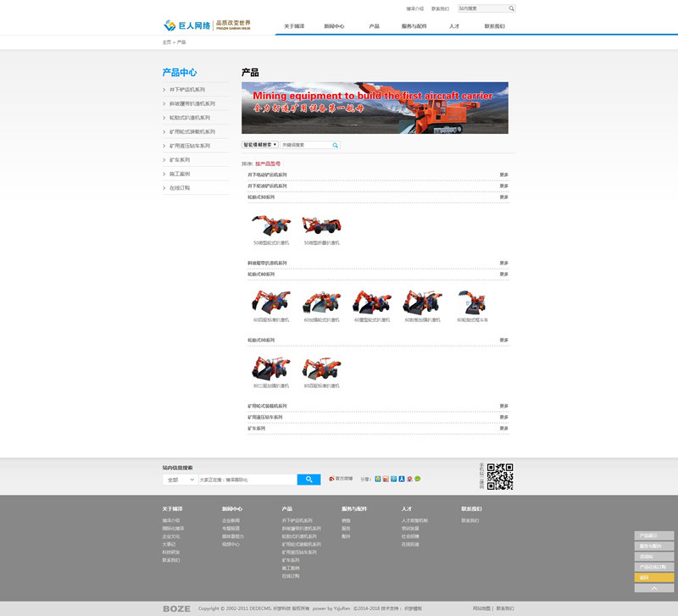Click 更多 next to 轮胎式50系列
678x616 pixels.
click(x=503, y=197)
